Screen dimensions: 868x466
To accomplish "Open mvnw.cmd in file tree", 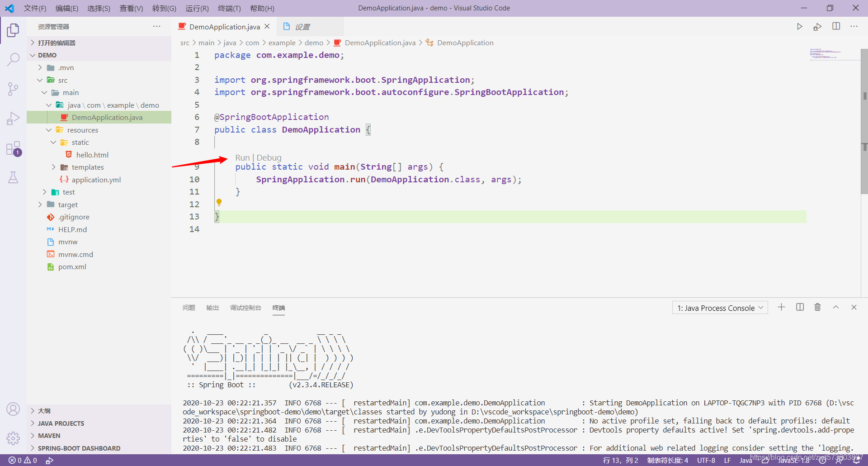I will 75,254.
